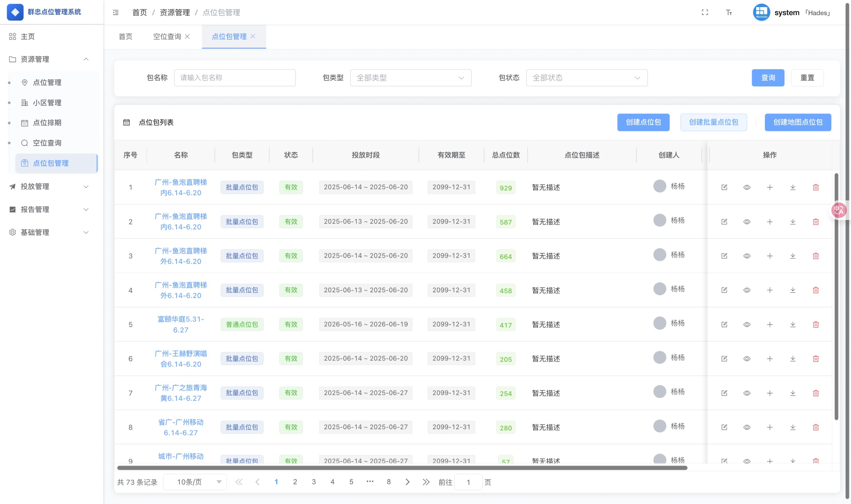Viewport: 851px width, 504px height.
Task: Open the 点位排期 sidebar item
Action: point(47,123)
